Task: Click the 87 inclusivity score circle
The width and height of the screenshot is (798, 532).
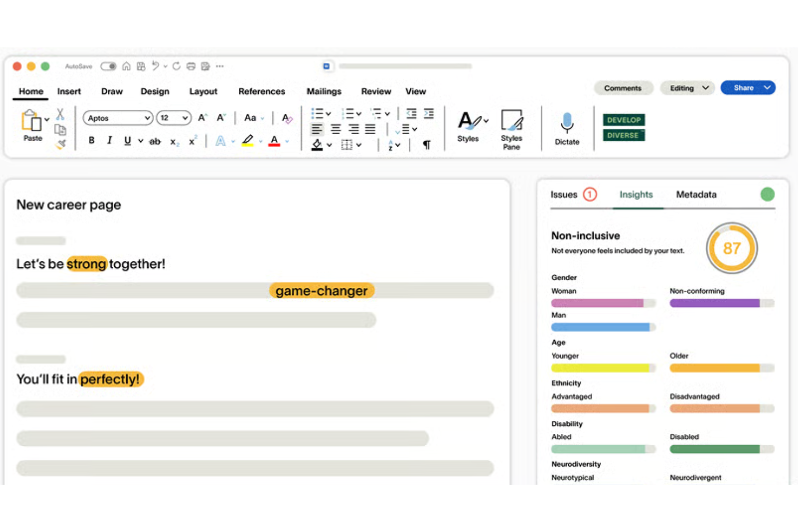Action: (x=732, y=248)
